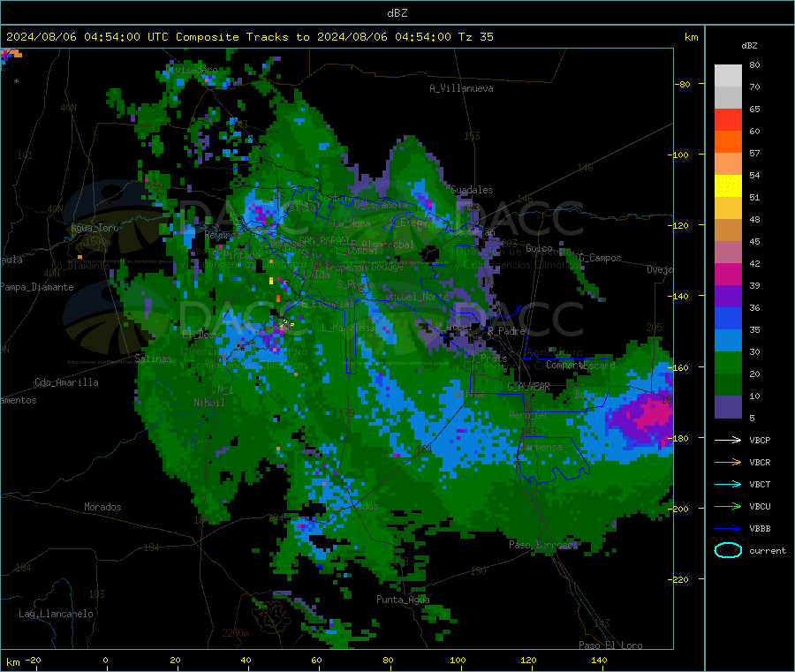Image resolution: width=795 pixels, height=672 pixels.
Task: Click the 'VBCR' legend label
Action: click(x=760, y=462)
